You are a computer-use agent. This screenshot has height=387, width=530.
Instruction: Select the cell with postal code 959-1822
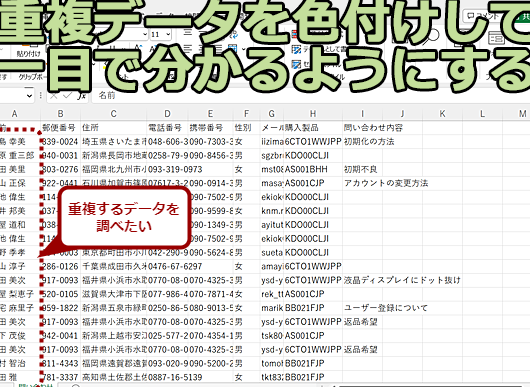click(61, 308)
